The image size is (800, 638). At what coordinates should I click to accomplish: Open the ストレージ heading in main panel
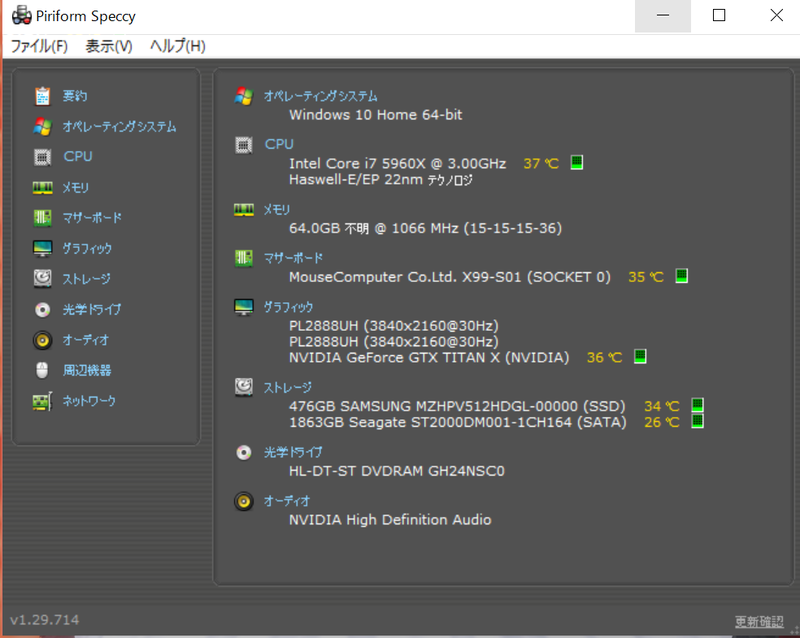tap(288, 388)
